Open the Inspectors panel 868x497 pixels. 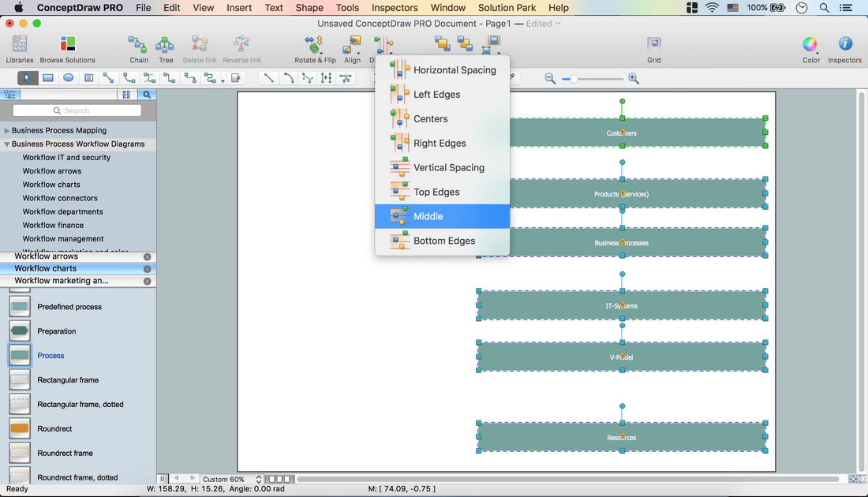pos(844,48)
